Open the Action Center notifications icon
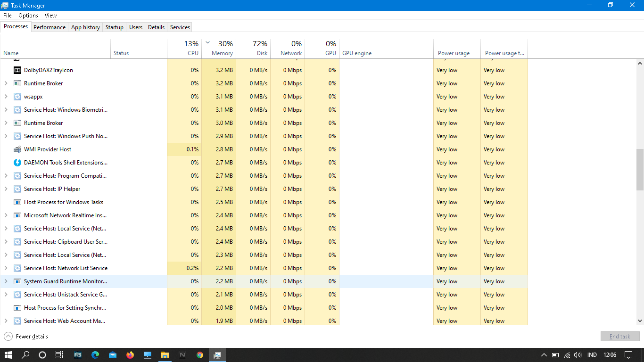 click(628, 355)
